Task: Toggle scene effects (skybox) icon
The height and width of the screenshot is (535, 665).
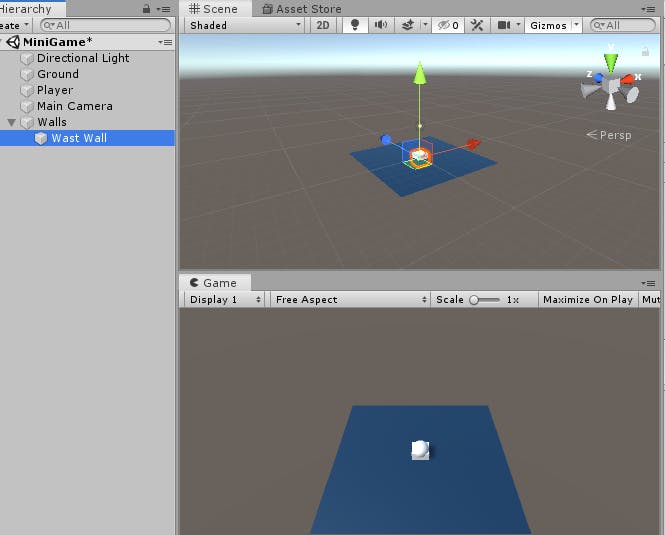Action: tap(408, 25)
